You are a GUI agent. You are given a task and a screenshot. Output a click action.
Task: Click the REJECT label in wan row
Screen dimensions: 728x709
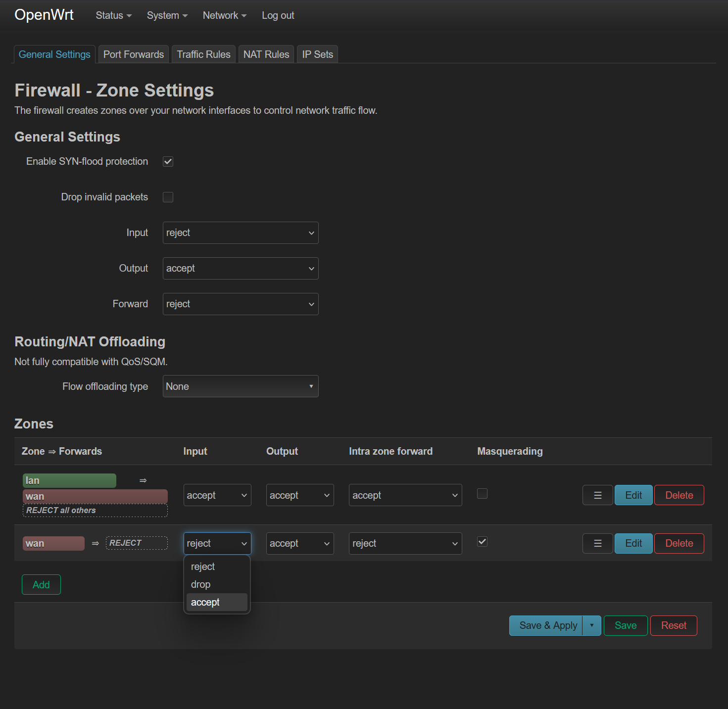click(137, 543)
